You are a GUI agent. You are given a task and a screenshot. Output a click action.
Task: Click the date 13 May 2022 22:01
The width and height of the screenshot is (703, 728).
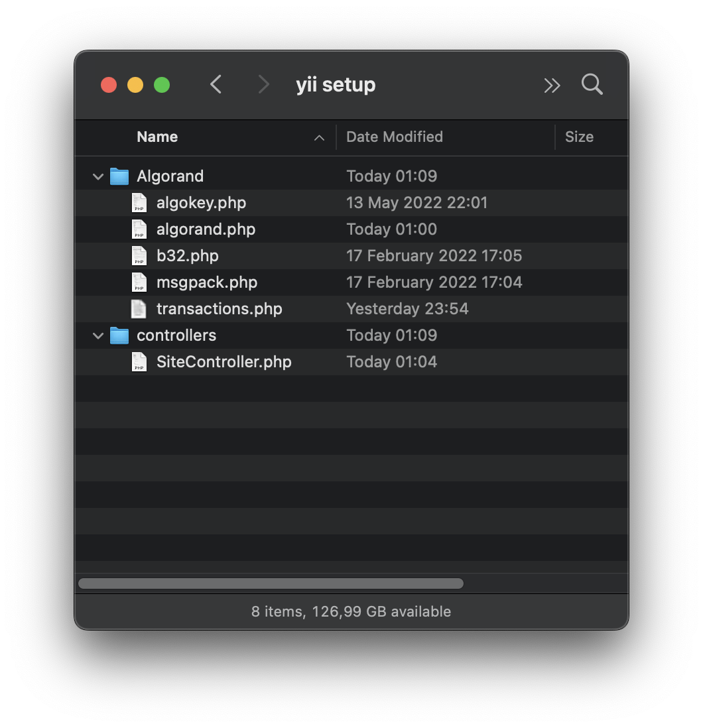tap(417, 203)
